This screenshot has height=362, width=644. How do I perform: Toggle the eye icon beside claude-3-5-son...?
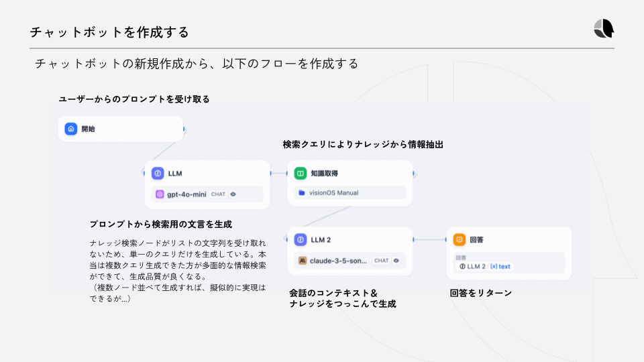tap(396, 261)
